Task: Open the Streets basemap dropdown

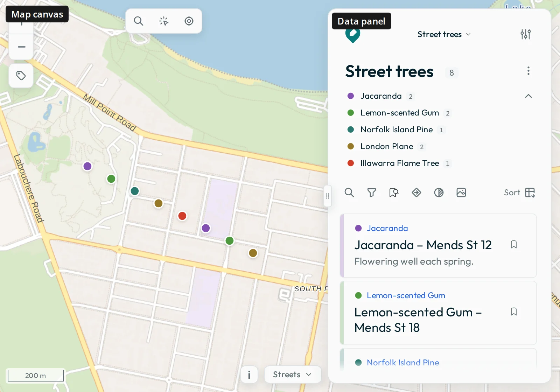Action: (293, 374)
